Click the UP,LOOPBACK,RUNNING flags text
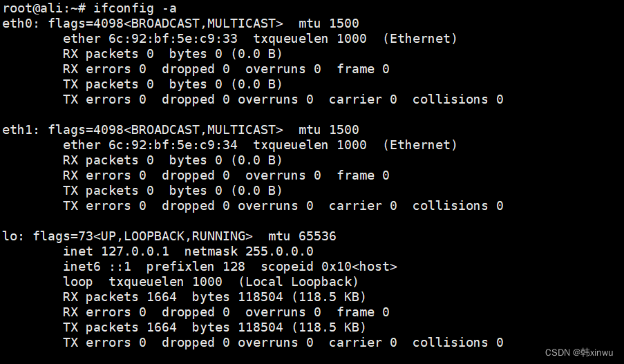624x364 pixels. pos(177,236)
